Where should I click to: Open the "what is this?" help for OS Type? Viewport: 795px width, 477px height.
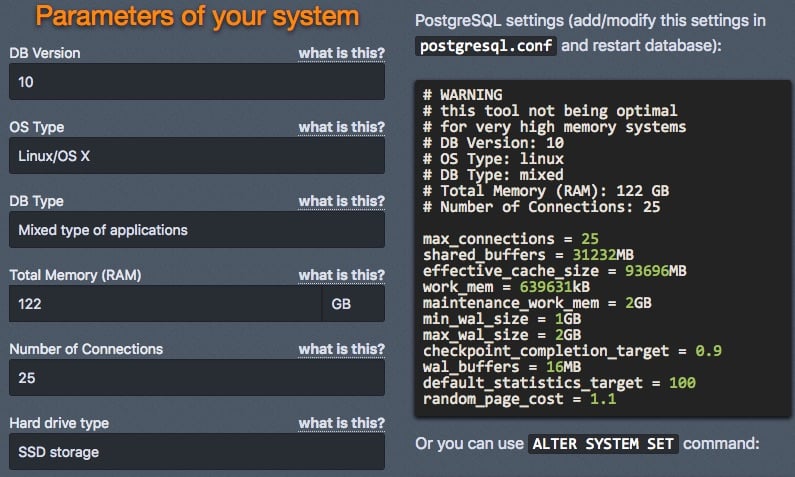click(x=341, y=126)
